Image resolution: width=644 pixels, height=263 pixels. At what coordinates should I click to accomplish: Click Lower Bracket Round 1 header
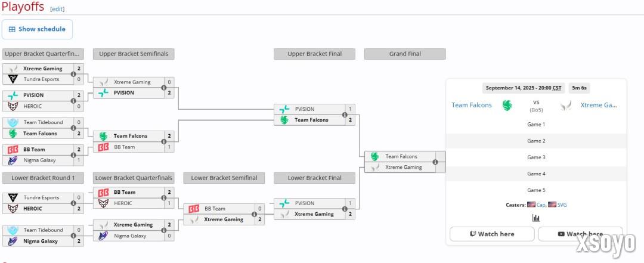tap(43, 178)
